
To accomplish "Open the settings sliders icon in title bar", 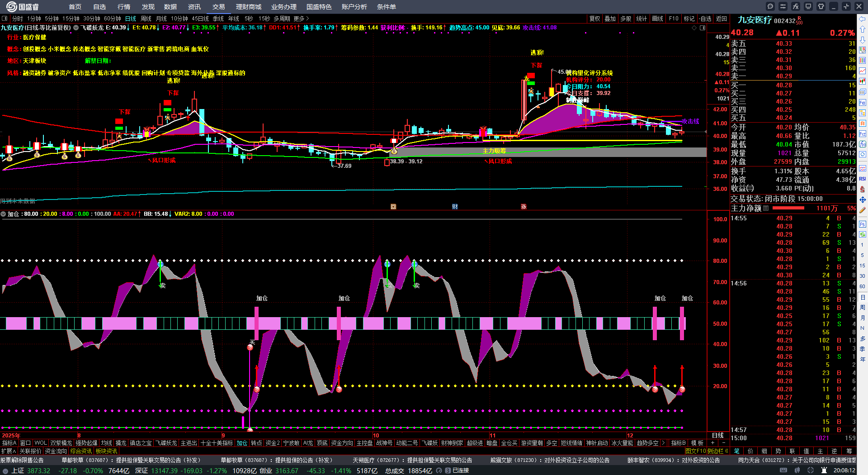I will click(x=783, y=6).
